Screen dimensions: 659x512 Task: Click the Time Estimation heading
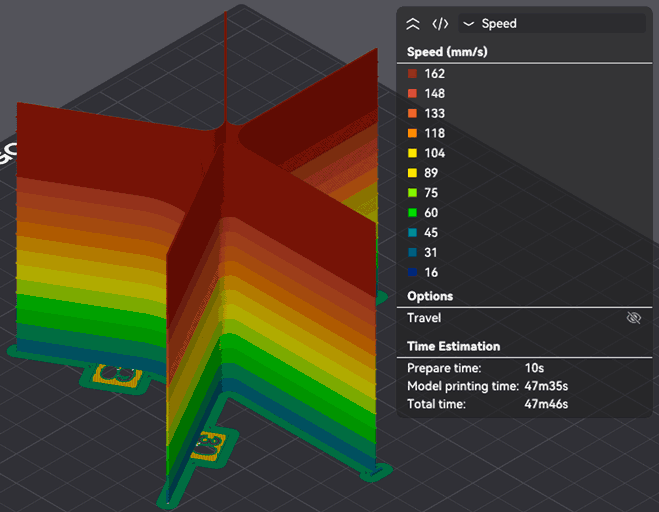(x=453, y=346)
